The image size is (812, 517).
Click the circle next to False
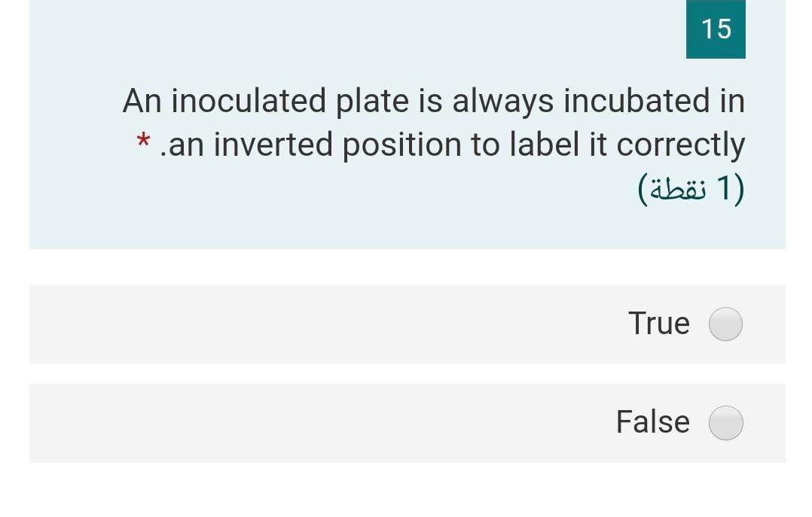[725, 422]
